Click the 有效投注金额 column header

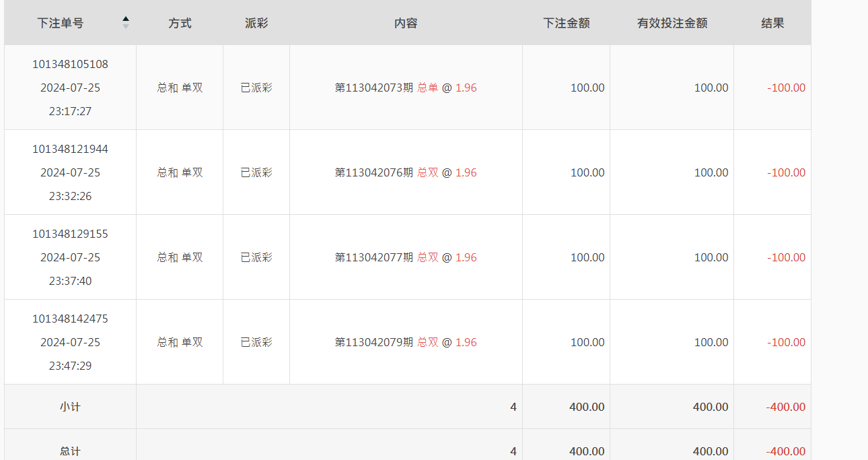(x=672, y=23)
